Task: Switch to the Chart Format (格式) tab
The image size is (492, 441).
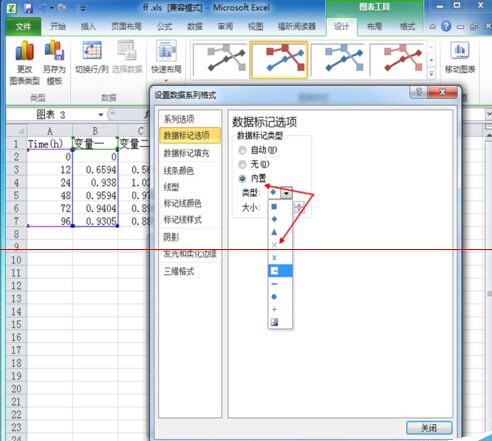Action: (x=407, y=26)
